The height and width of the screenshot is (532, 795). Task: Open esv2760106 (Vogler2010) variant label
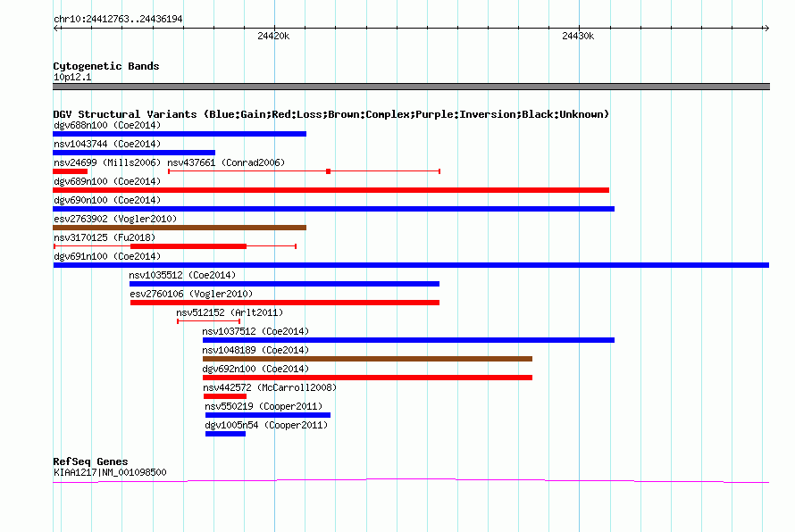[x=191, y=294]
